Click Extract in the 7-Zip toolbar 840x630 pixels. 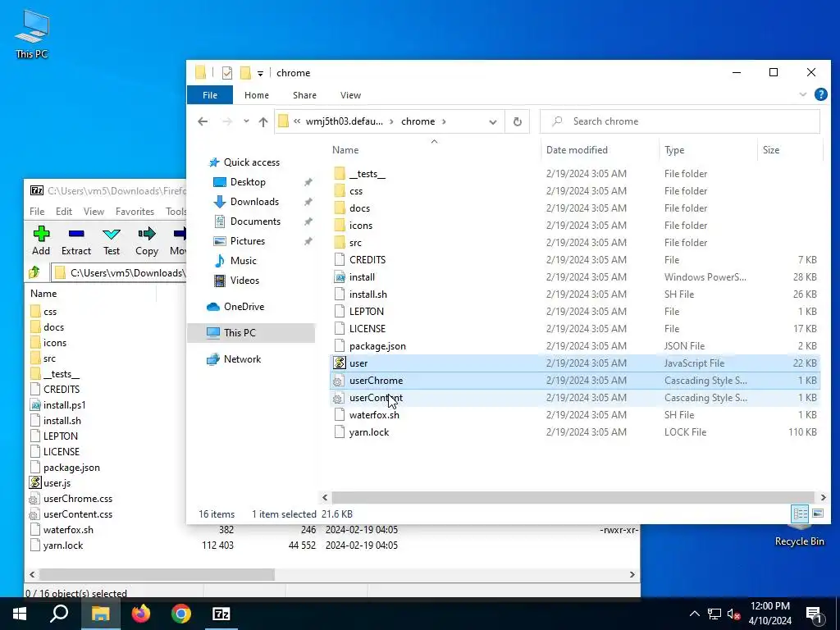point(76,240)
